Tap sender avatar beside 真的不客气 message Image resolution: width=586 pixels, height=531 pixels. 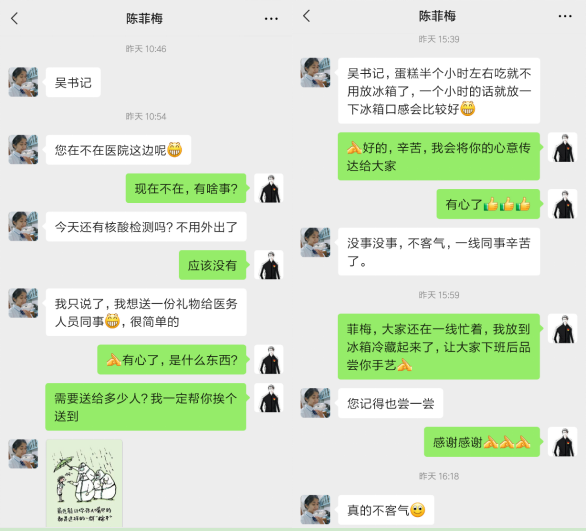coord(315,510)
